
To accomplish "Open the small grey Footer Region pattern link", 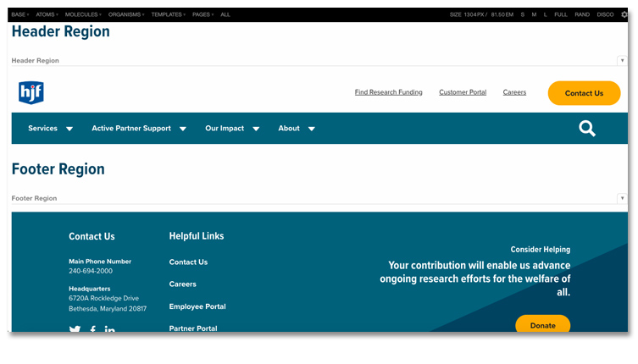I will pyautogui.click(x=34, y=198).
